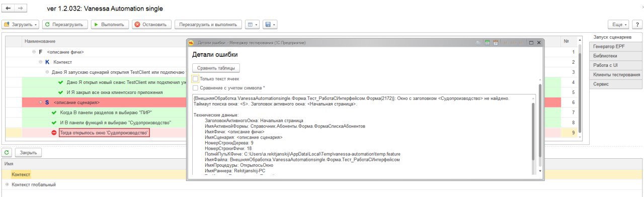Collapse the 'Дано Я запускаю сценарий' step node
Image resolution: width=644 pixels, height=197 pixels.
pos(47,72)
